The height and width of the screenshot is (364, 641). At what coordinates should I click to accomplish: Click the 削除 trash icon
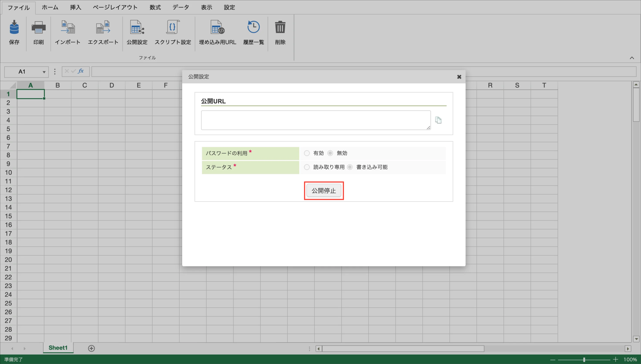pos(280,27)
